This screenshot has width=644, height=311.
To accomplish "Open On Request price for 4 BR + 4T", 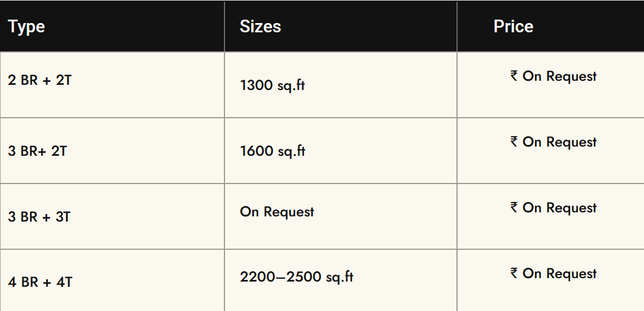I will [559, 273].
